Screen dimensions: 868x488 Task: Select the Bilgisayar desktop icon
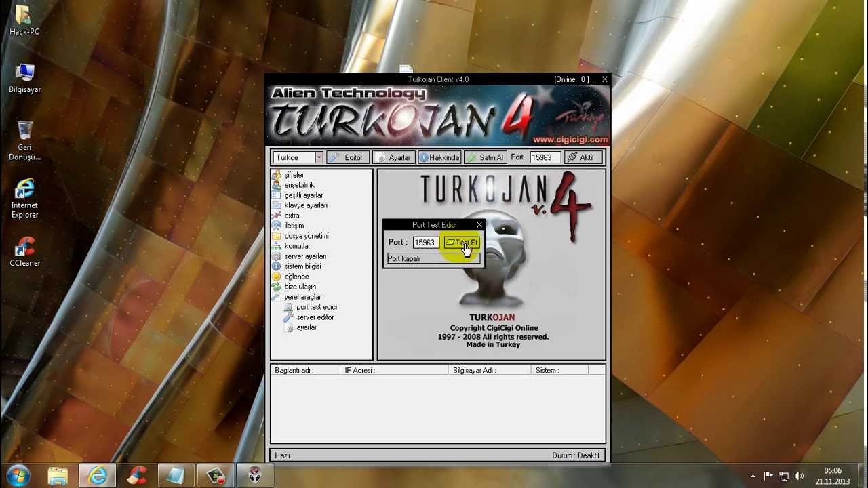24,78
